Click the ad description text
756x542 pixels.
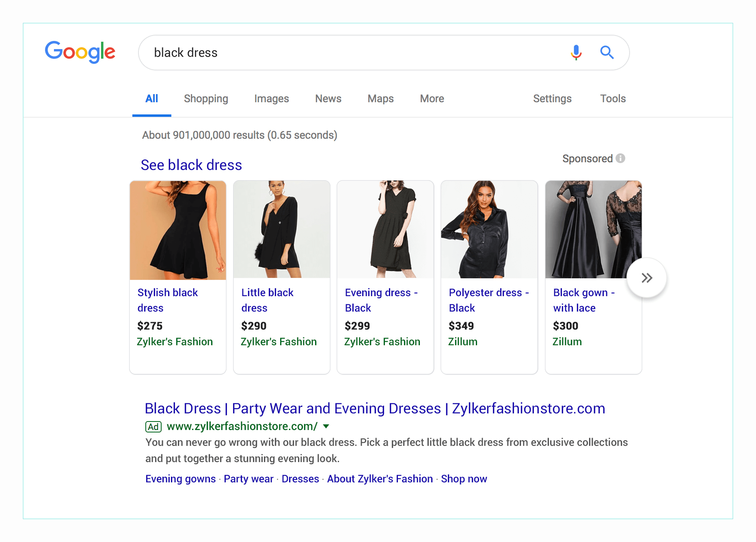coord(387,451)
